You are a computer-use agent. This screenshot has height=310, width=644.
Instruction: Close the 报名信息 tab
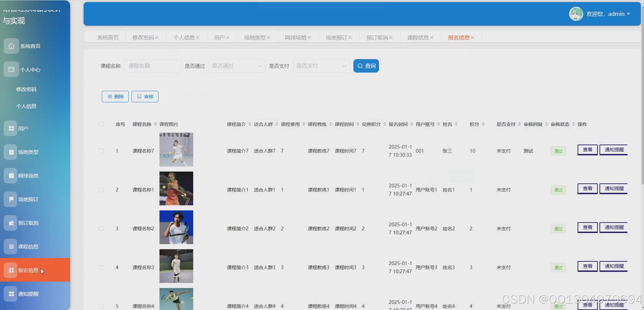tap(472, 38)
